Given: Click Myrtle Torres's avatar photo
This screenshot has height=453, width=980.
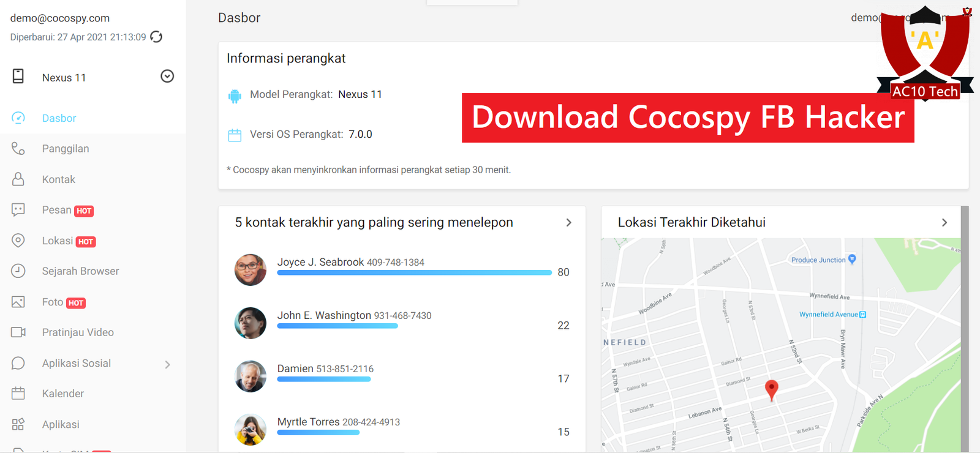Looking at the screenshot, I should click(x=251, y=430).
